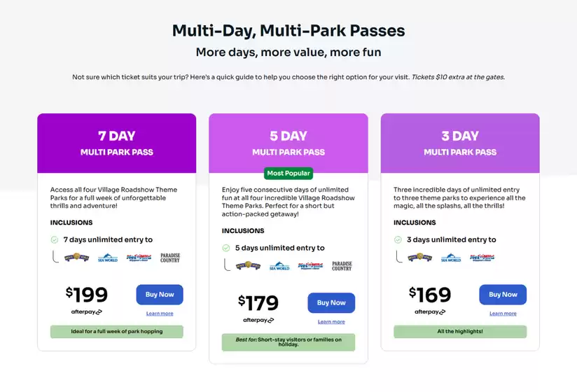Click green checkmark beside 5 days unlimited entry
The image size is (577, 392).
tap(226, 248)
